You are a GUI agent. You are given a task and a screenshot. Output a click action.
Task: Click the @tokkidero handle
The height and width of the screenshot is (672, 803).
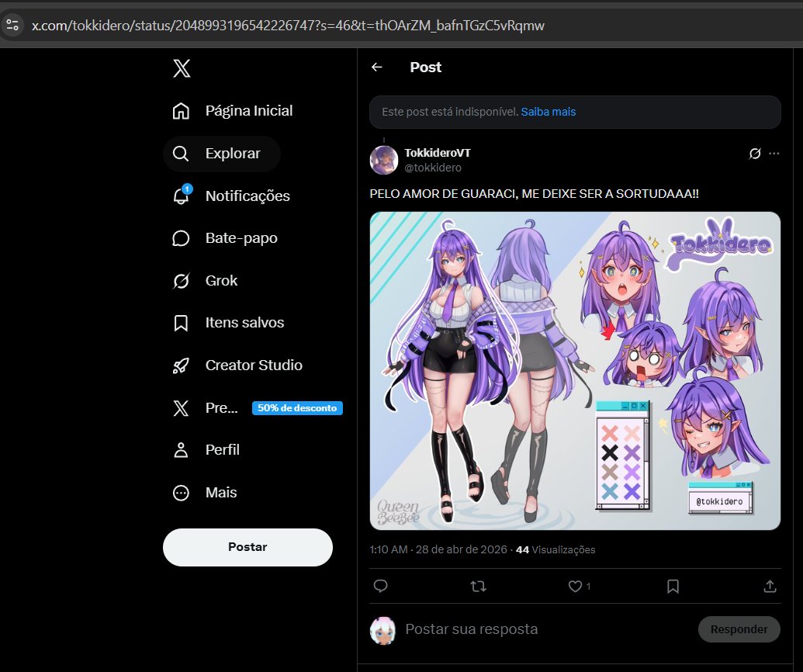pos(433,168)
